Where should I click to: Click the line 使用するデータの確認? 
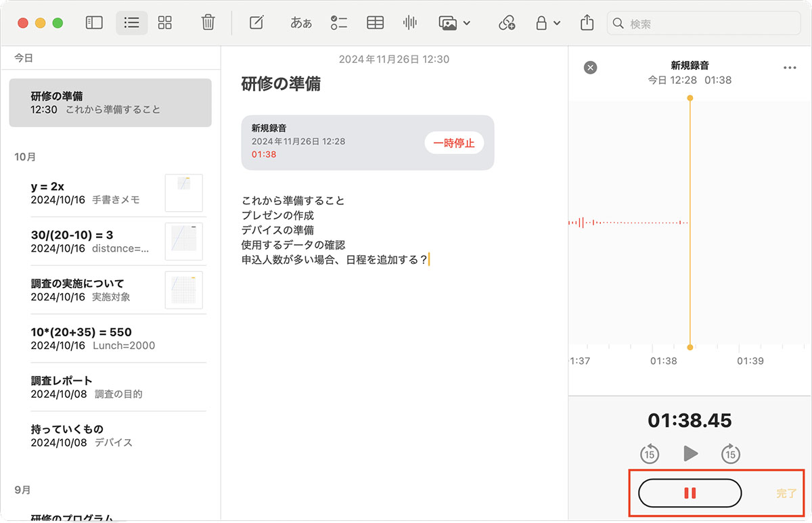(x=294, y=245)
